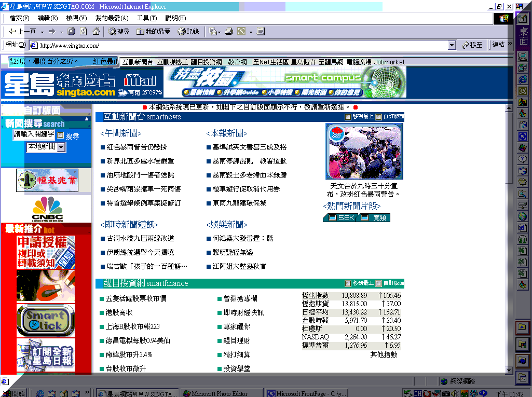Open the 說明(H) menu
The height and width of the screenshot is (397, 532).
click(x=175, y=18)
